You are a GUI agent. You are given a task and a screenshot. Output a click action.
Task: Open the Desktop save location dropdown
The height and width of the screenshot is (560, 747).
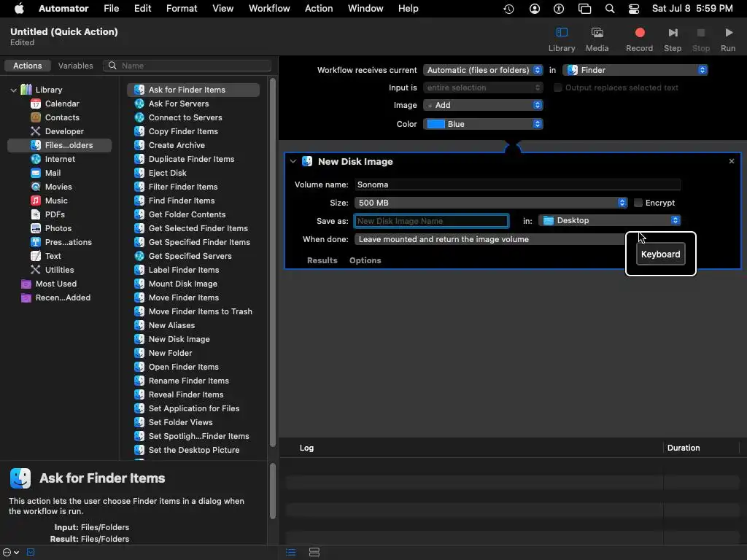tap(609, 220)
